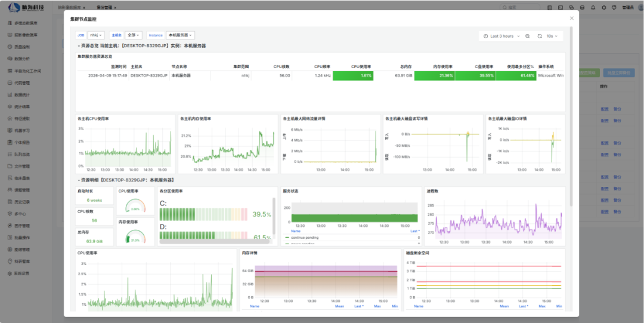644x323 pixels.
Task: Go to 质量控制 in the sidebar
Action: coord(22,47)
